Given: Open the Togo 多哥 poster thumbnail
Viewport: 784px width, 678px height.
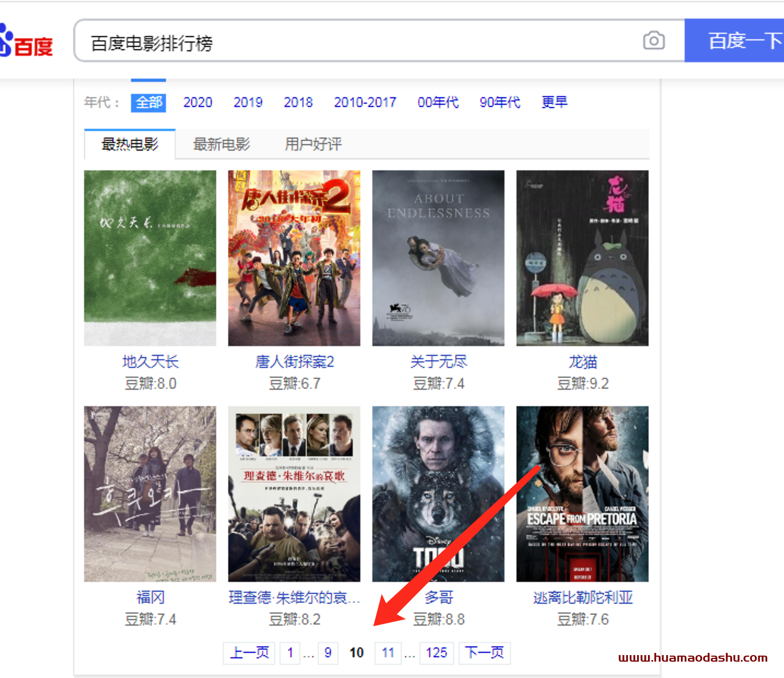Looking at the screenshot, I should pyautogui.click(x=438, y=494).
